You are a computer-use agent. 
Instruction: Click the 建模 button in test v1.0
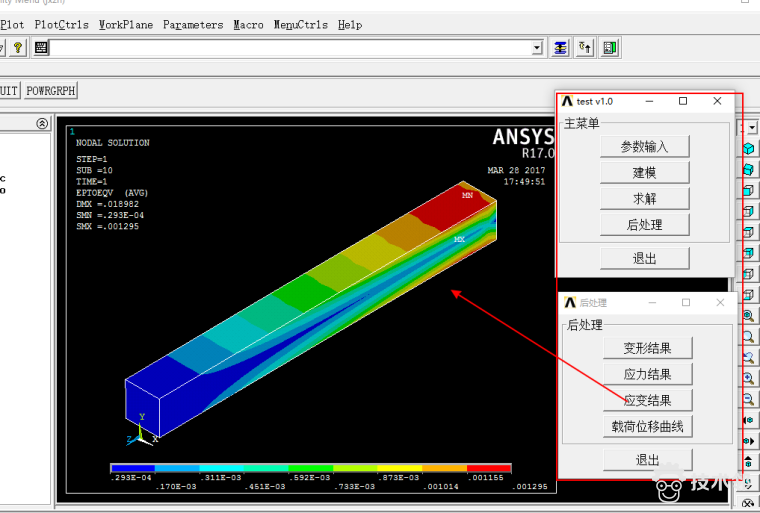click(644, 173)
